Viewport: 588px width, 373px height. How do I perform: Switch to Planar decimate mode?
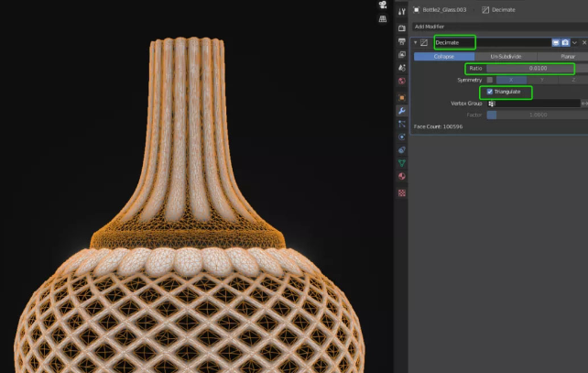pos(562,56)
